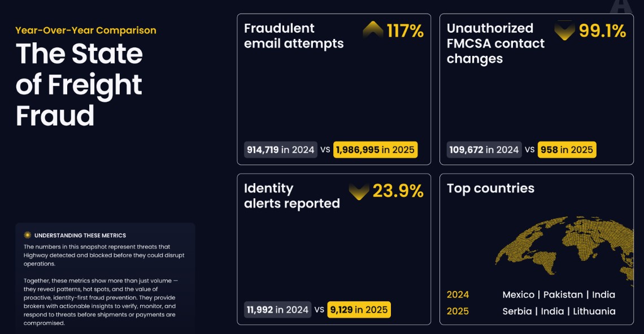Click the "Year-Over-Year Comparison" yellow label
This screenshot has width=644, height=334.
(x=86, y=31)
